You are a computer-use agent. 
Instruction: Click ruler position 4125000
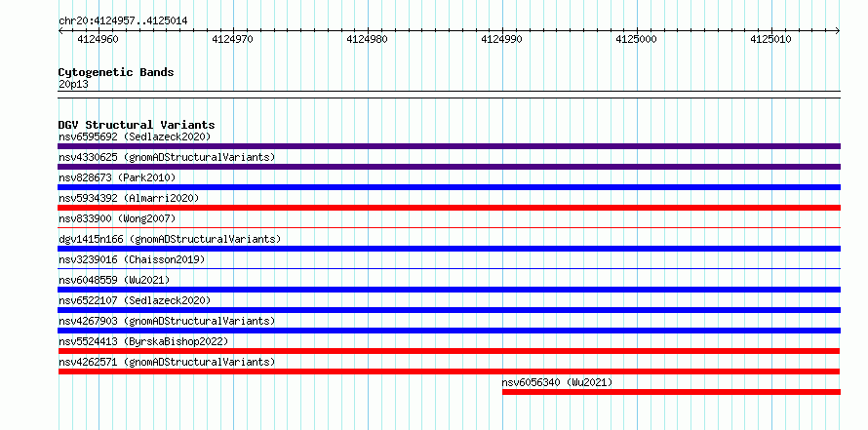[x=636, y=39]
